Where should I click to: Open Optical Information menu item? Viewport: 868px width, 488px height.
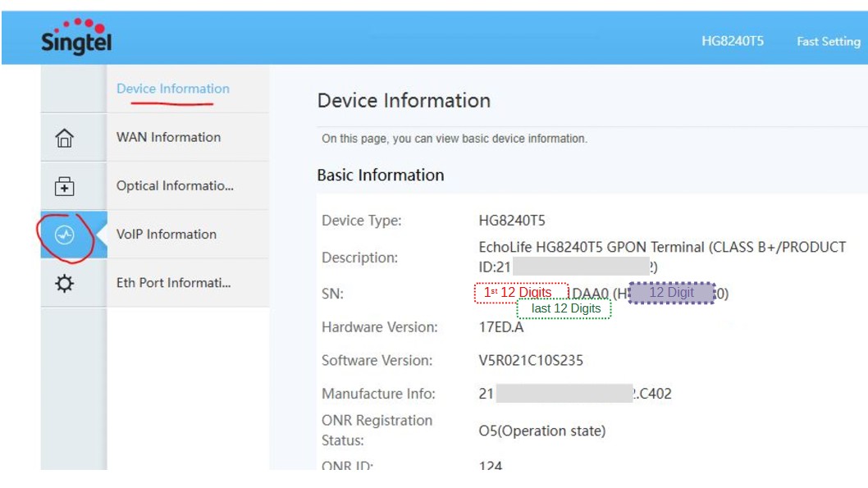click(175, 186)
